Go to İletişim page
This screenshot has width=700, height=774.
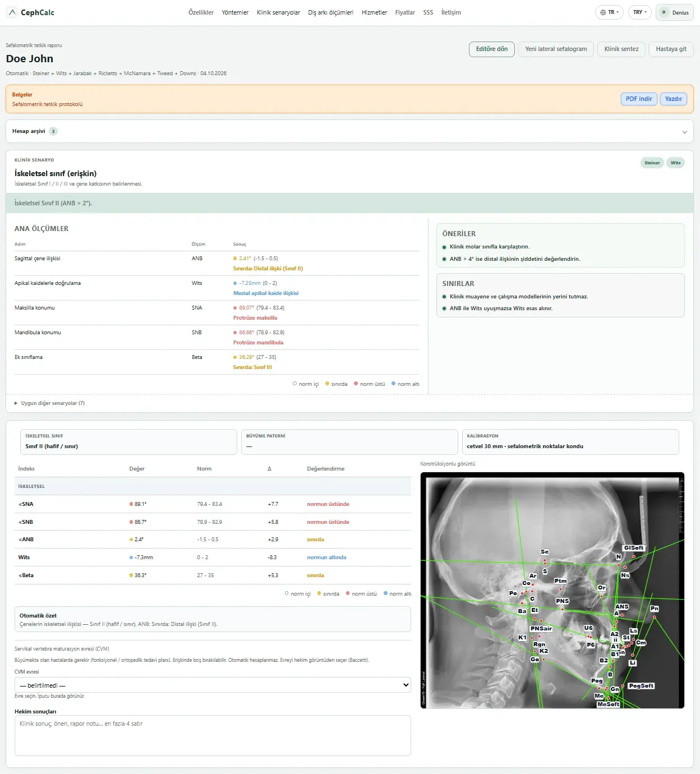tap(451, 12)
